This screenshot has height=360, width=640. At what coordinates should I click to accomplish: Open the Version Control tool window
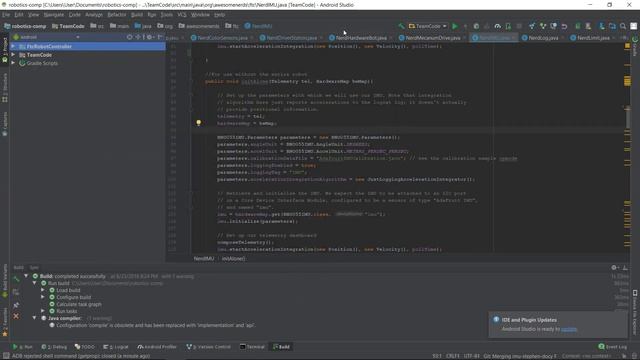tap(209, 347)
